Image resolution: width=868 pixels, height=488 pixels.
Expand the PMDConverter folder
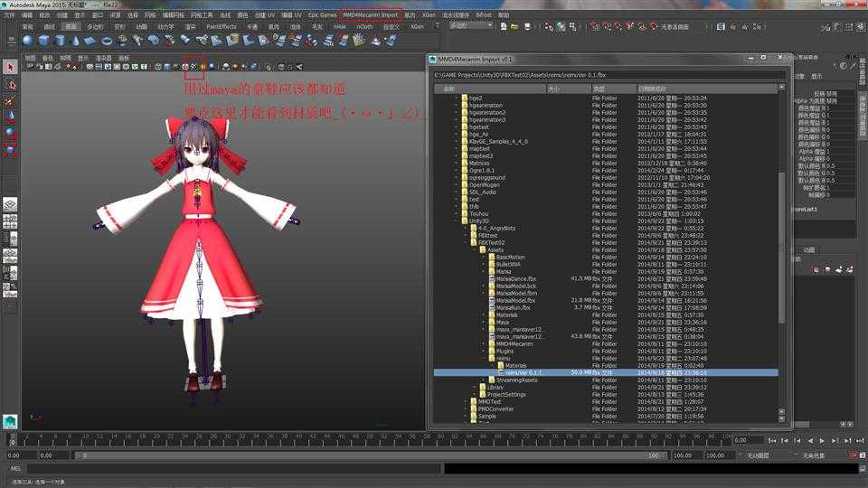(466, 408)
